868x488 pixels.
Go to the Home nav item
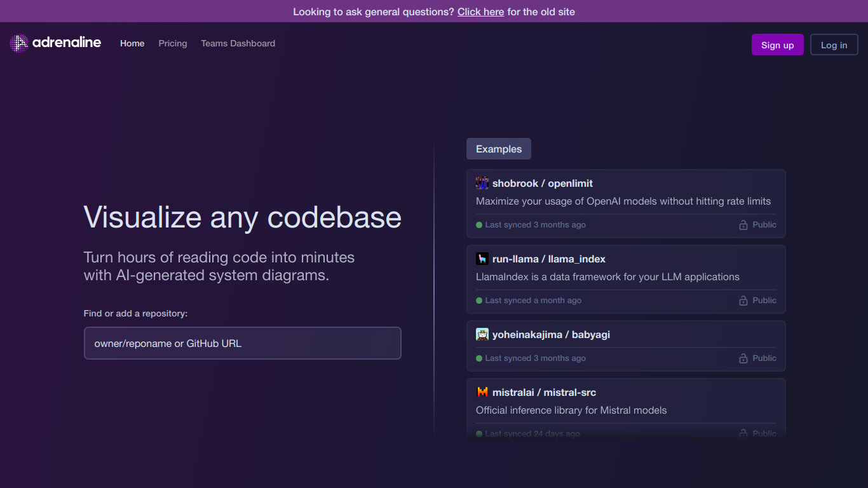click(132, 43)
